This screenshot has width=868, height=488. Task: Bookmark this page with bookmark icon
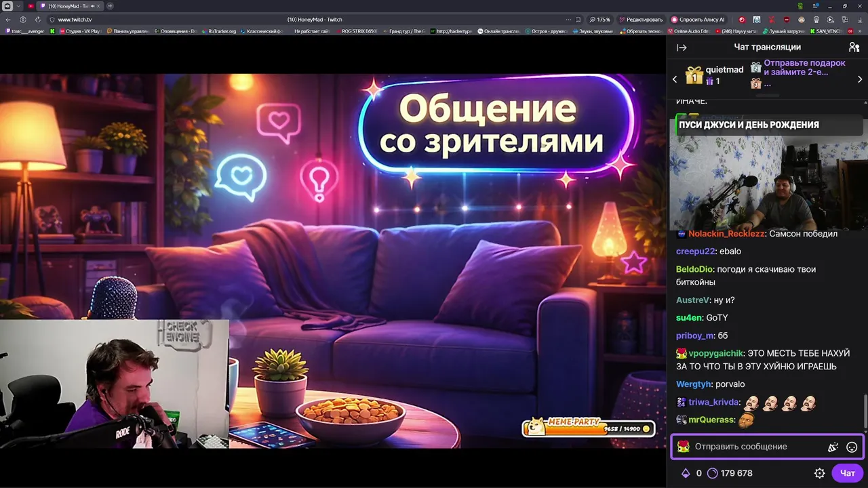pyautogui.click(x=578, y=20)
